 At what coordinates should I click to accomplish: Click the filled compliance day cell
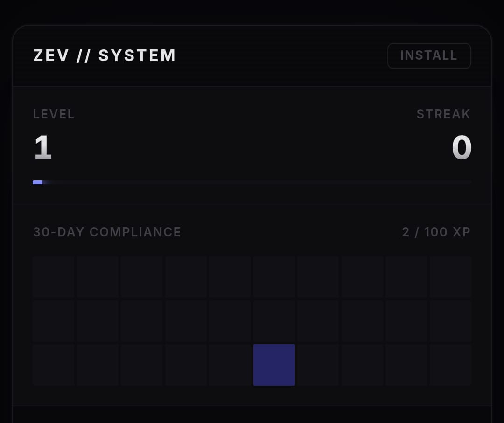tap(274, 365)
